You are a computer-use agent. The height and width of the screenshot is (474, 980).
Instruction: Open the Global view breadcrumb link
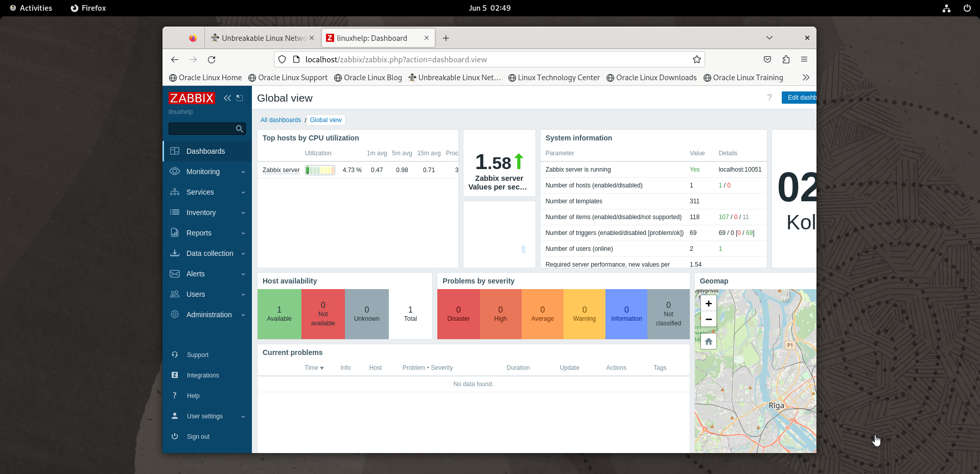click(x=325, y=120)
